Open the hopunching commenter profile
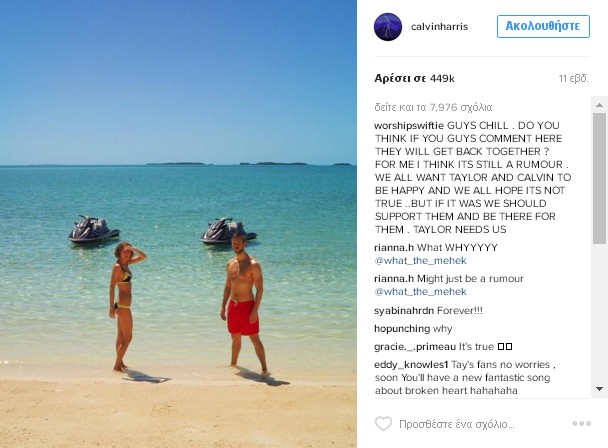Screen dimensions: 608x448 coord(402,329)
